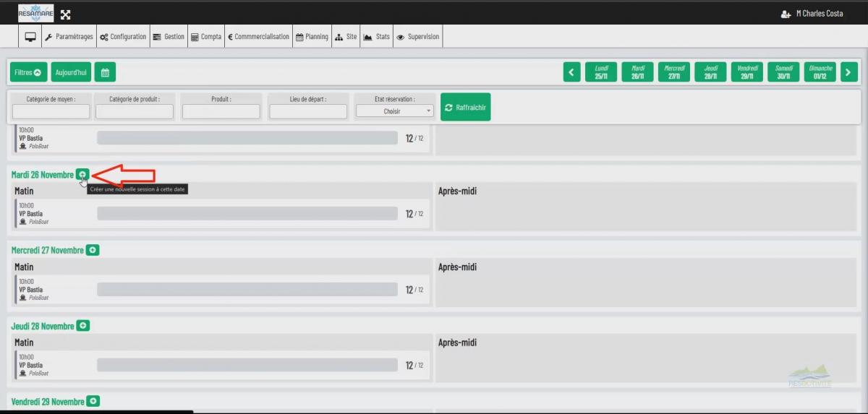Open the 10h00 VP Bastia session on Jeudi 28
The height and width of the screenshot is (414, 868).
pyautogui.click(x=222, y=365)
